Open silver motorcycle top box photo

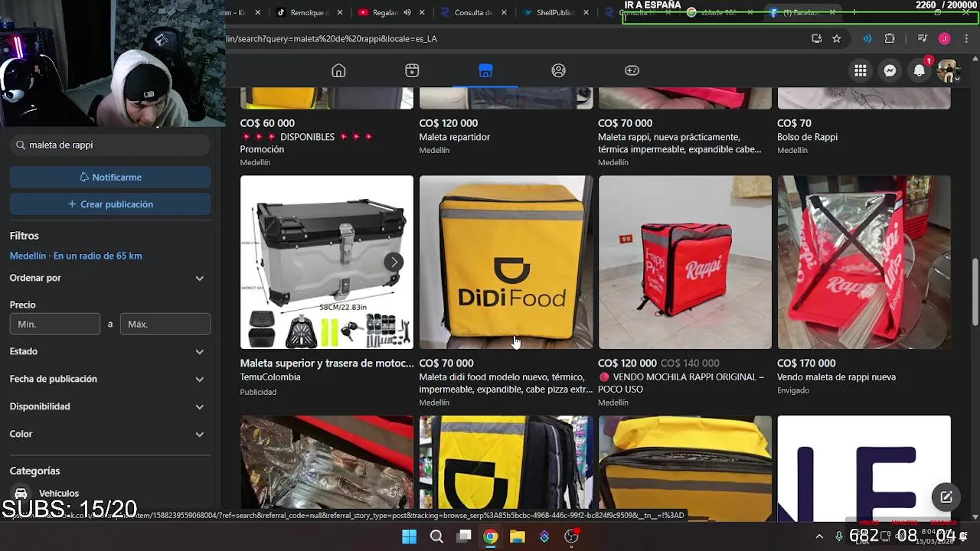pos(327,262)
